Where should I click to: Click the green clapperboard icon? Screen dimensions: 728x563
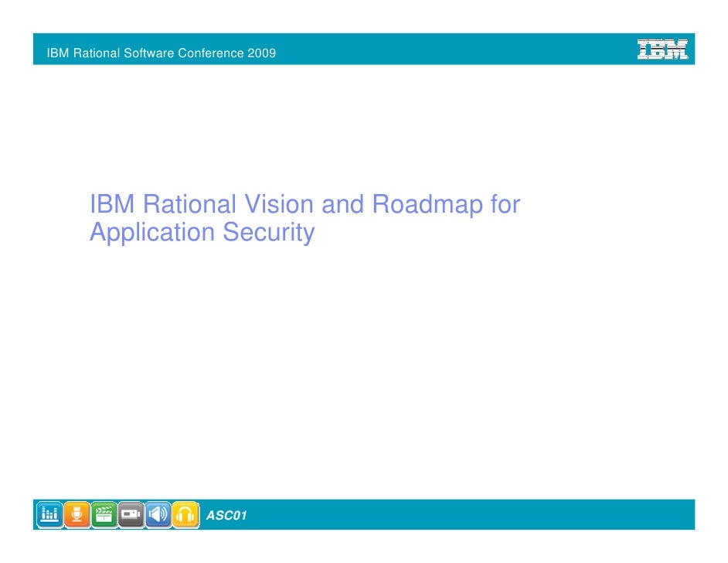click(x=104, y=514)
